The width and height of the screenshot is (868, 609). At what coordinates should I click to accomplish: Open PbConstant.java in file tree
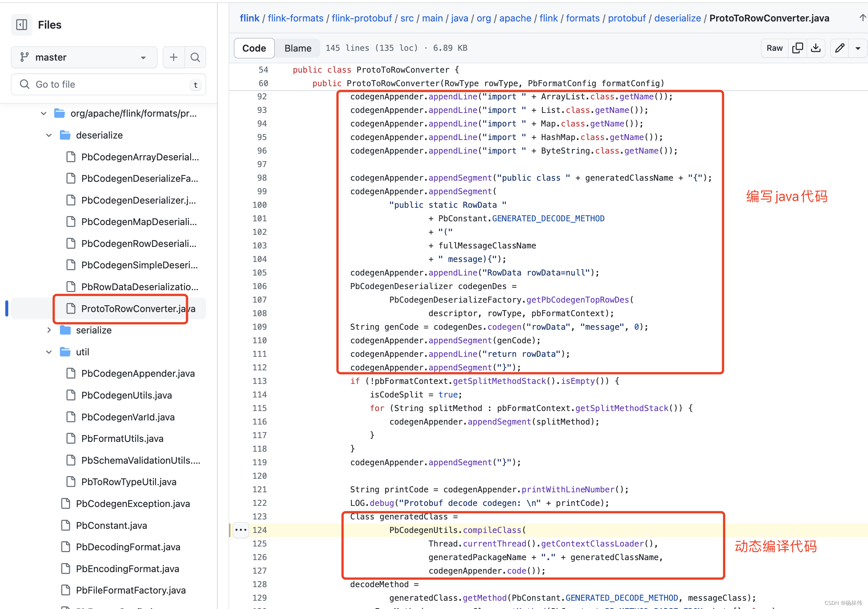click(x=111, y=525)
